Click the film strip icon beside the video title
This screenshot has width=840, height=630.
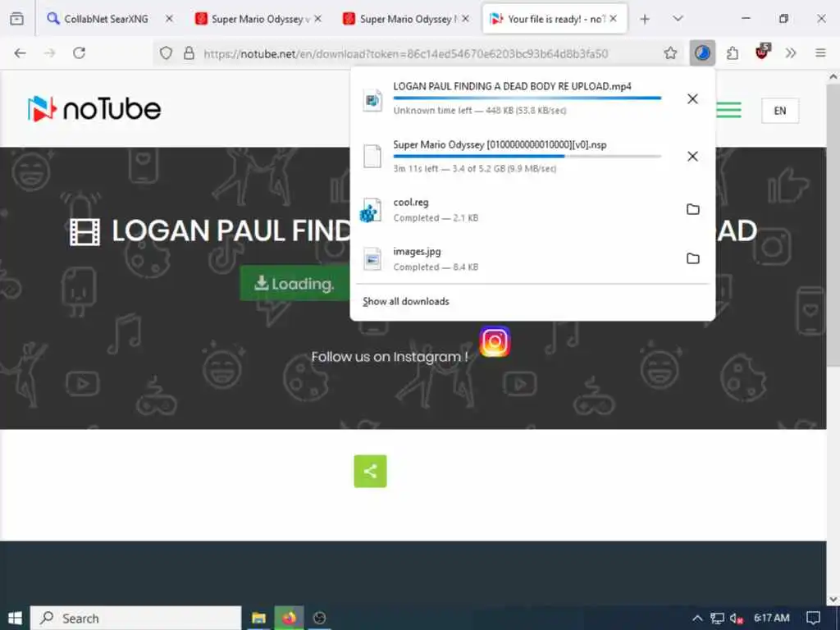click(84, 232)
